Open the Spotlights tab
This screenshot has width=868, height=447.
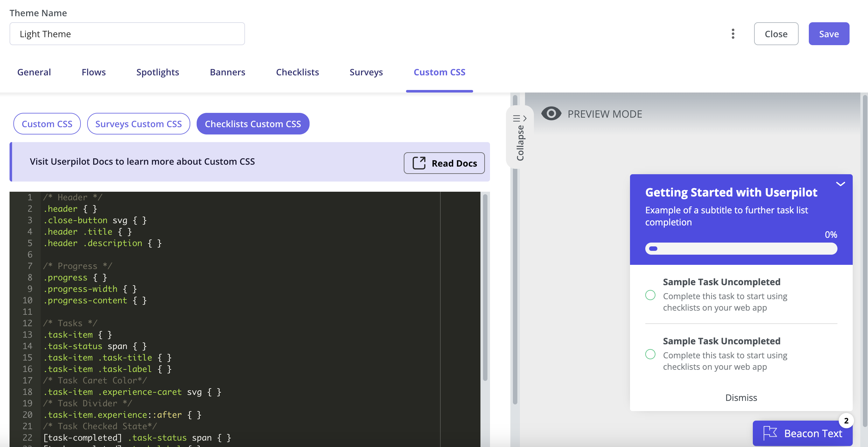[158, 72]
